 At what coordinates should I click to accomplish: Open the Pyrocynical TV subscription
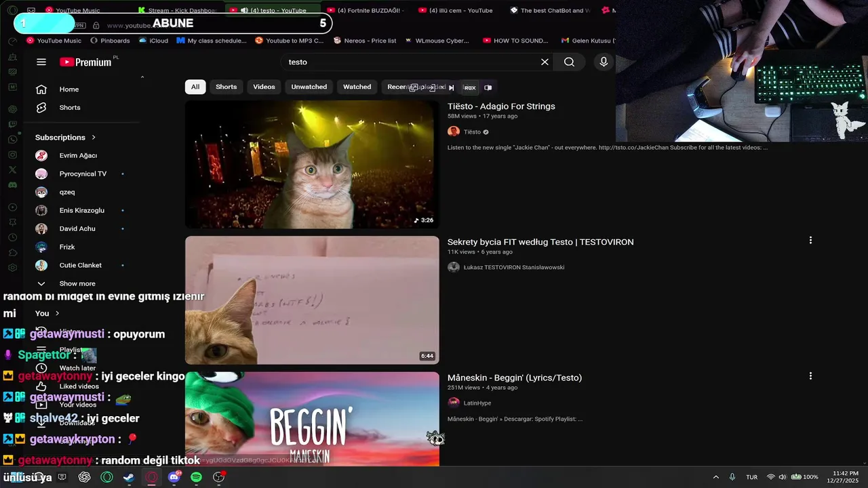click(83, 174)
